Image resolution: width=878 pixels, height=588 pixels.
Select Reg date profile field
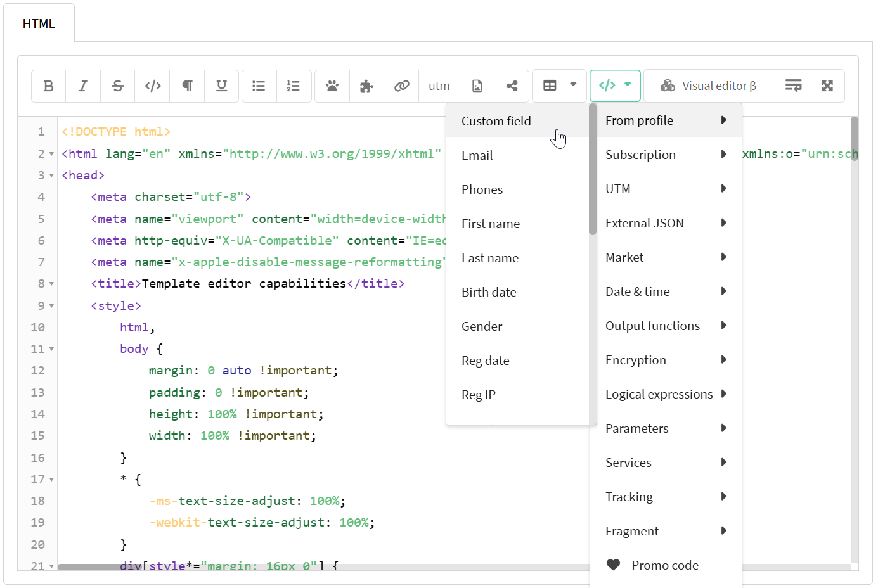(517, 361)
